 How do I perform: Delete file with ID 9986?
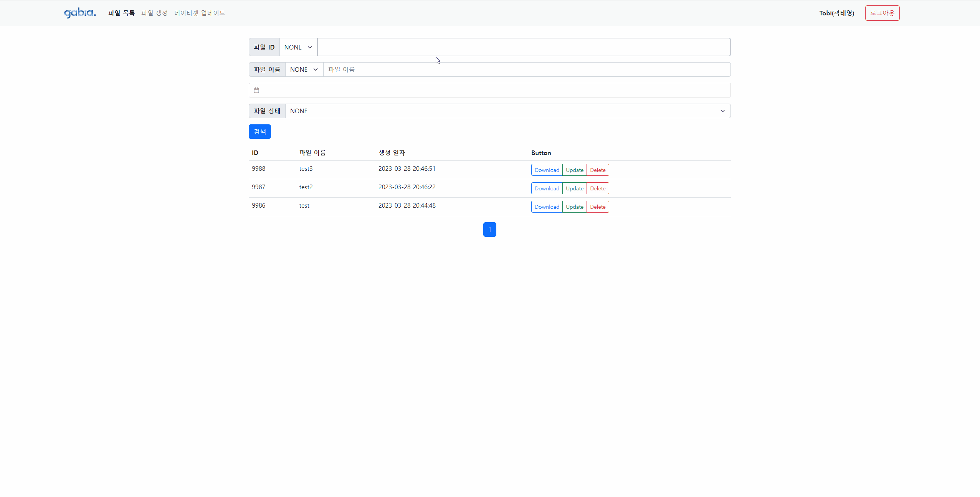click(x=598, y=207)
